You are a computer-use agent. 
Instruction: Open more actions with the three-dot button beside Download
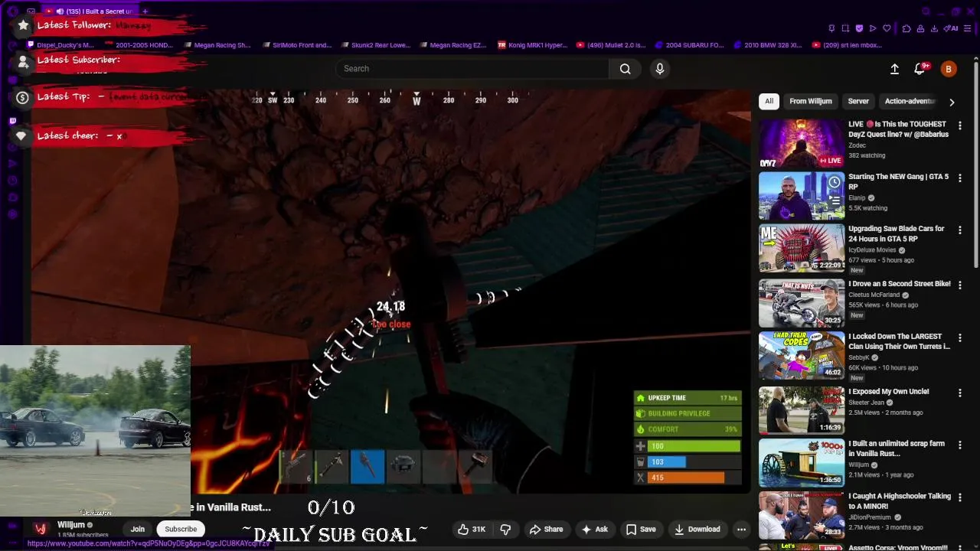click(741, 529)
